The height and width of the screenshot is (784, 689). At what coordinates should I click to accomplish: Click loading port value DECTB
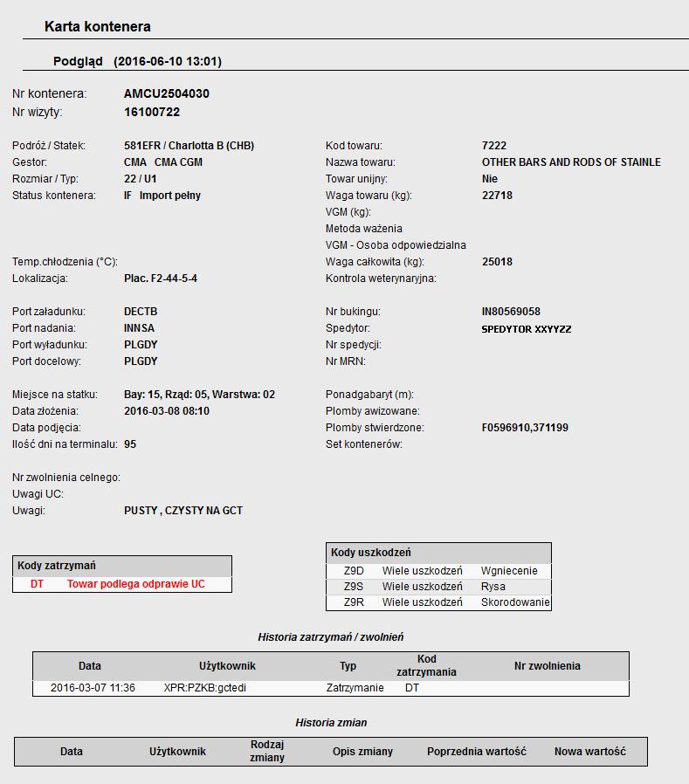click(x=141, y=312)
